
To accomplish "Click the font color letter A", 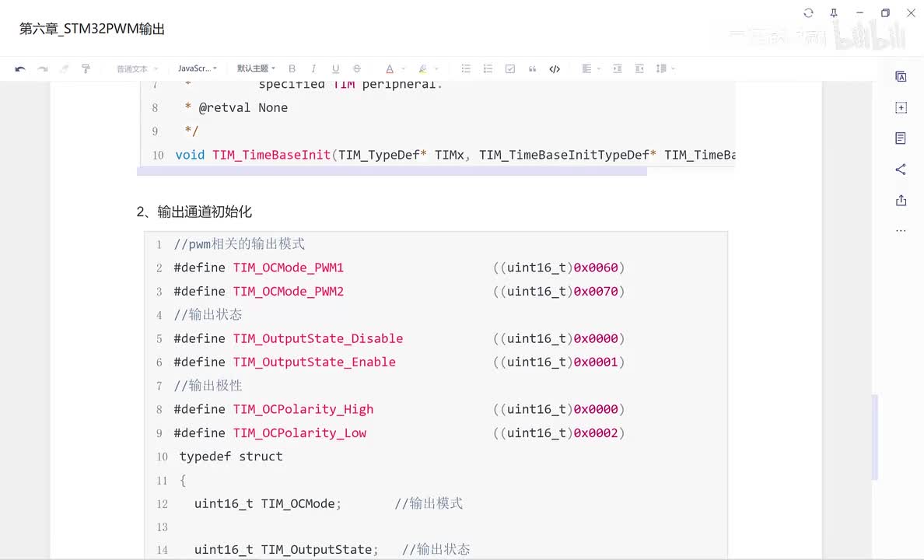I will pyautogui.click(x=390, y=68).
